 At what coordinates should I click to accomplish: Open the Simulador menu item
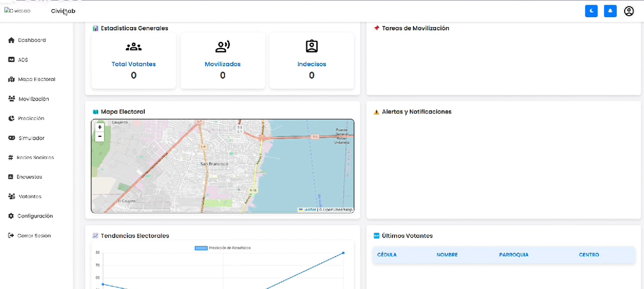[31, 138]
